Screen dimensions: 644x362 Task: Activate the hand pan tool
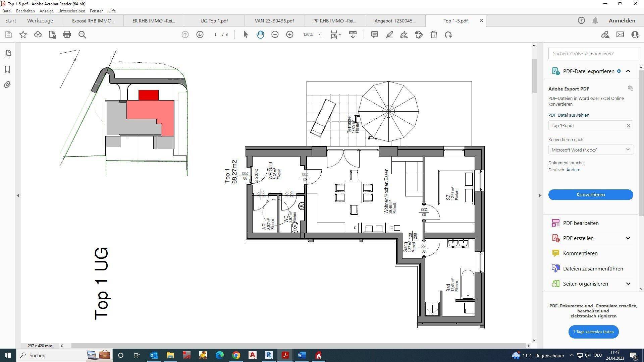[260, 35]
